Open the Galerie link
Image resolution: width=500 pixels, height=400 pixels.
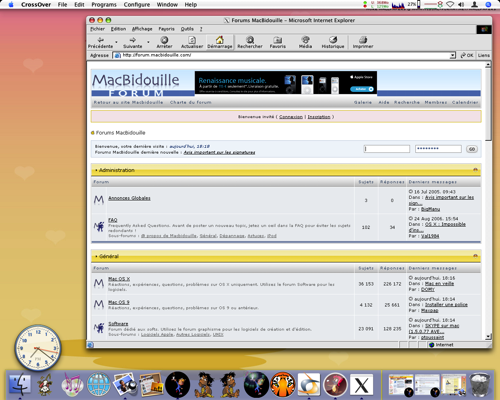(x=363, y=102)
